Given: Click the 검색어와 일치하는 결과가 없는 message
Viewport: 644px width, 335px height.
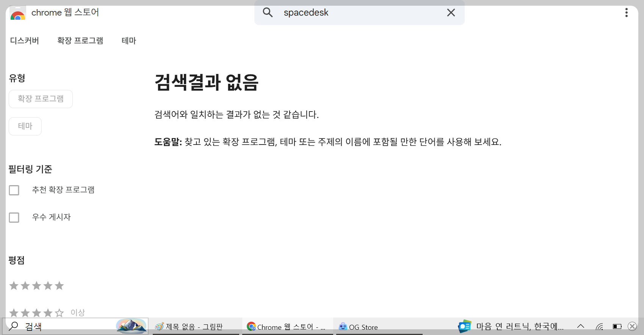Looking at the screenshot, I should pos(237,115).
